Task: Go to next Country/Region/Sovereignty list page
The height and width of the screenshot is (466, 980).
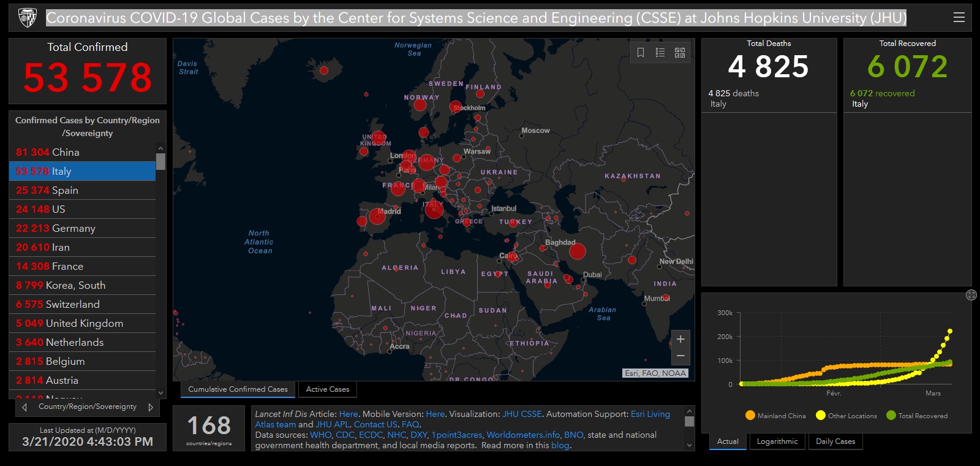Action: pyautogui.click(x=151, y=407)
